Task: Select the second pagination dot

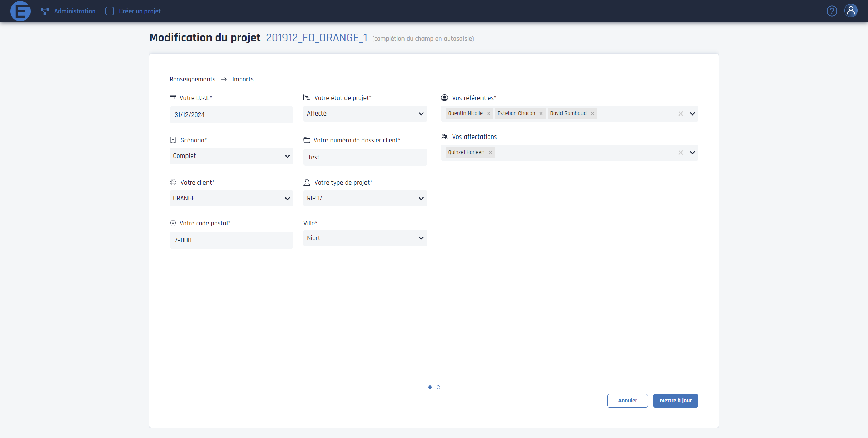Action: (x=439, y=387)
